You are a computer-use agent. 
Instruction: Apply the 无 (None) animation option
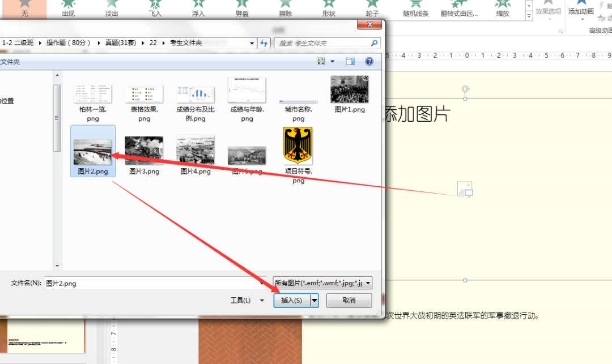(x=24, y=8)
